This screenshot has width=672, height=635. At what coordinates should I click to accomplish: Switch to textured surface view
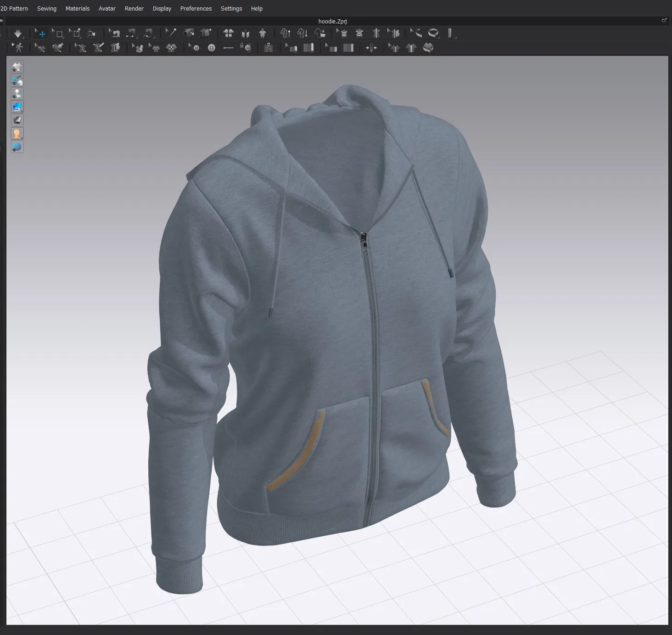[17, 107]
